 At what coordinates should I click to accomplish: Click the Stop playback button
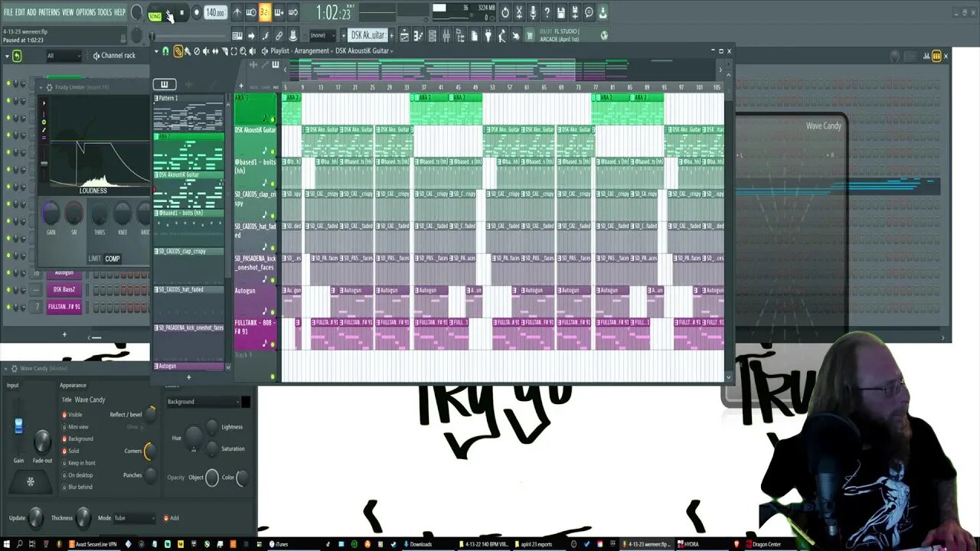(x=182, y=12)
